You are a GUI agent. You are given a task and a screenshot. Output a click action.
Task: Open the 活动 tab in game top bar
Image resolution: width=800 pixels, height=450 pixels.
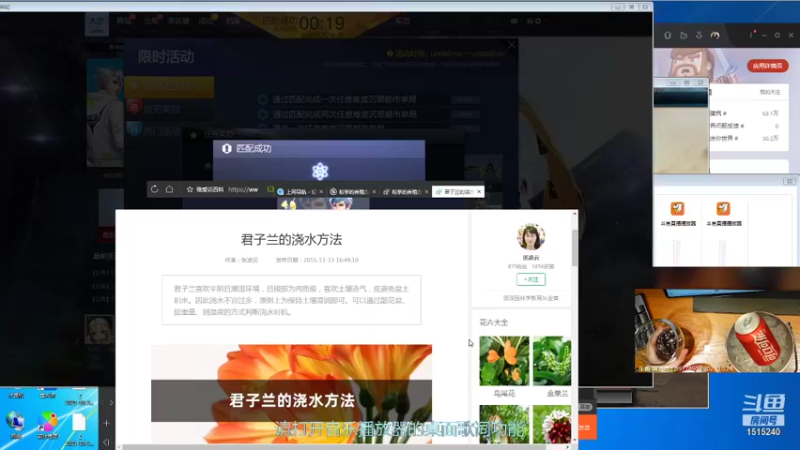(x=206, y=21)
